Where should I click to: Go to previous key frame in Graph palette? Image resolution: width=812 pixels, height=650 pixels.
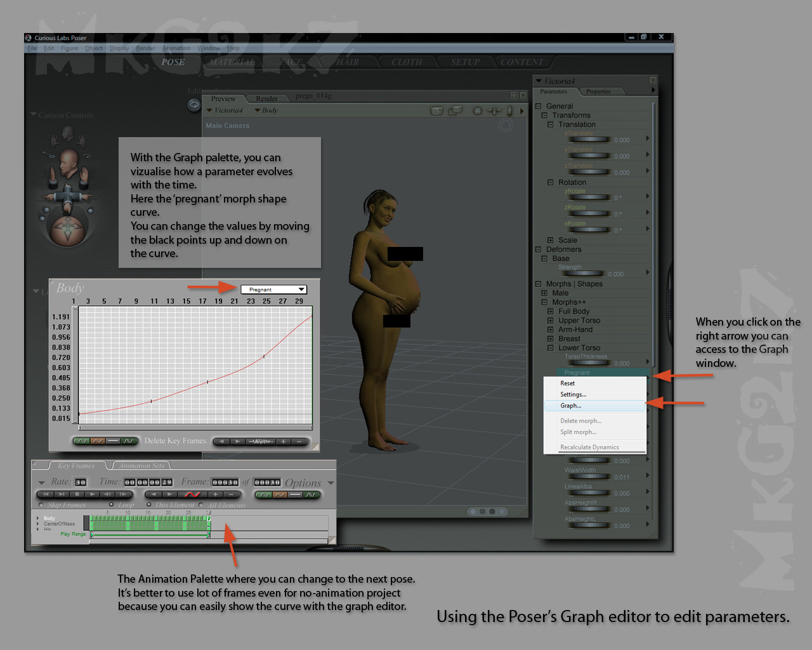pyautogui.click(x=221, y=441)
